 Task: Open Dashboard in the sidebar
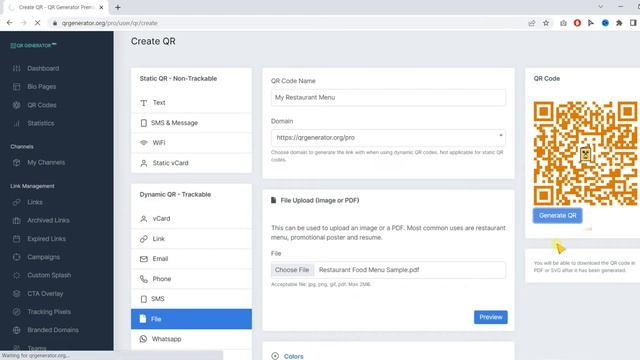coord(43,68)
